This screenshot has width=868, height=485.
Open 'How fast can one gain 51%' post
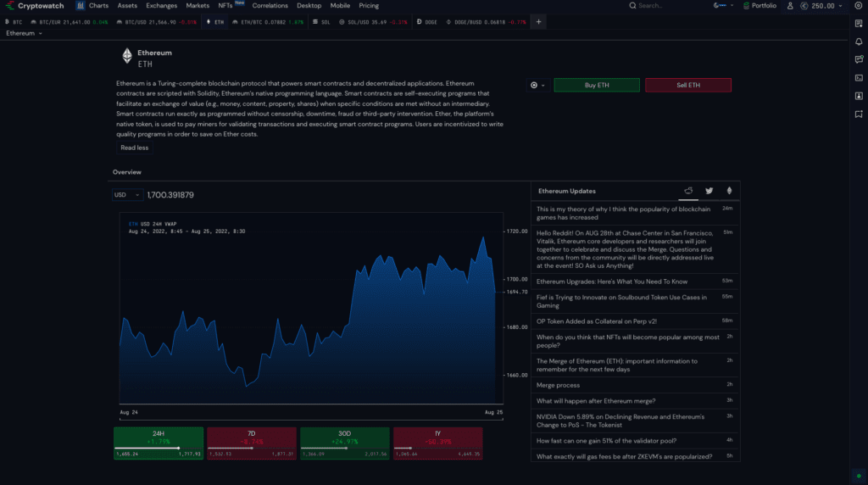click(x=635, y=441)
